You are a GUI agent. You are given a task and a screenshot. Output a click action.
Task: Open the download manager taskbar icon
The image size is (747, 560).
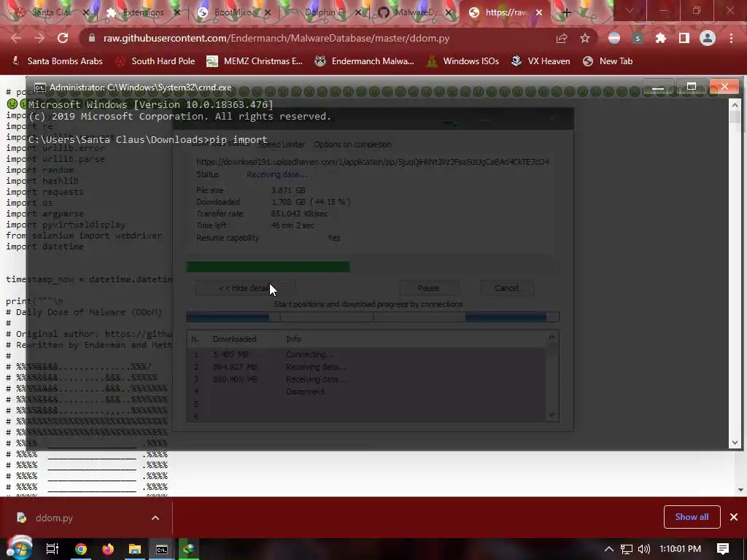click(x=189, y=549)
